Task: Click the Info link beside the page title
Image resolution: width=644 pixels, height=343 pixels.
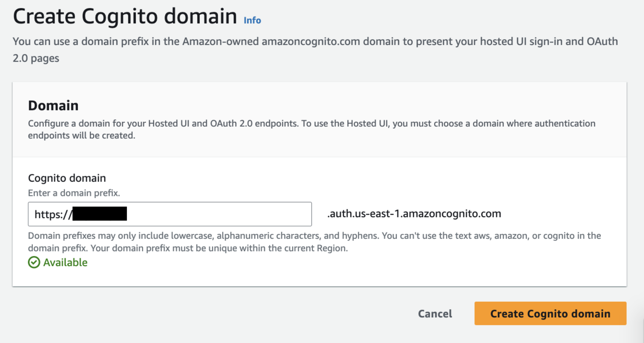Action: tap(252, 20)
